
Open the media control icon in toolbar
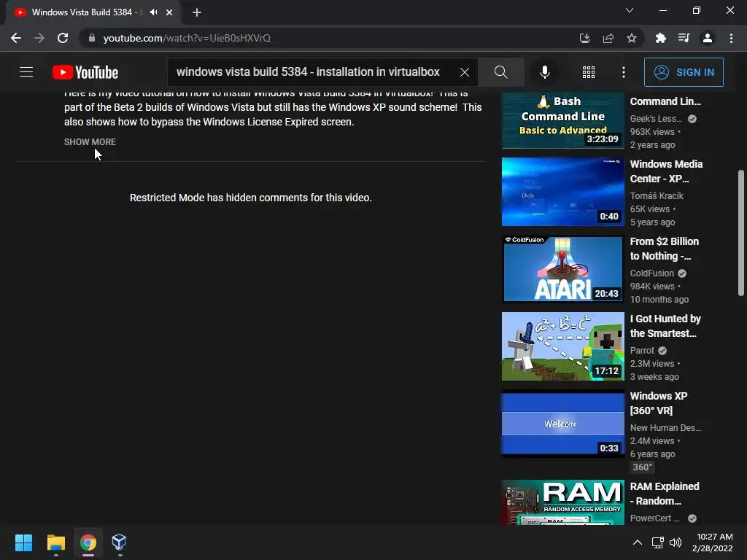684,38
